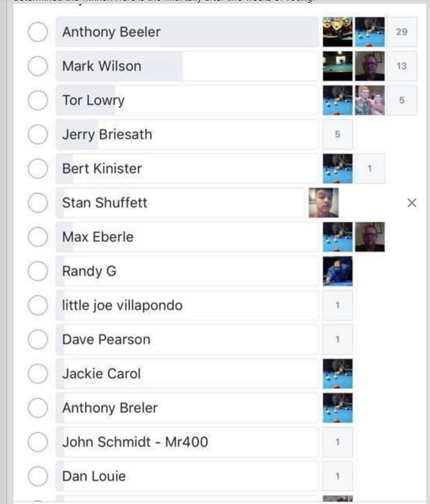Image resolution: width=430 pixels, height=504 pixels.
Task: View Mark Wilson's 13 voters
Action: pos(402,66)
